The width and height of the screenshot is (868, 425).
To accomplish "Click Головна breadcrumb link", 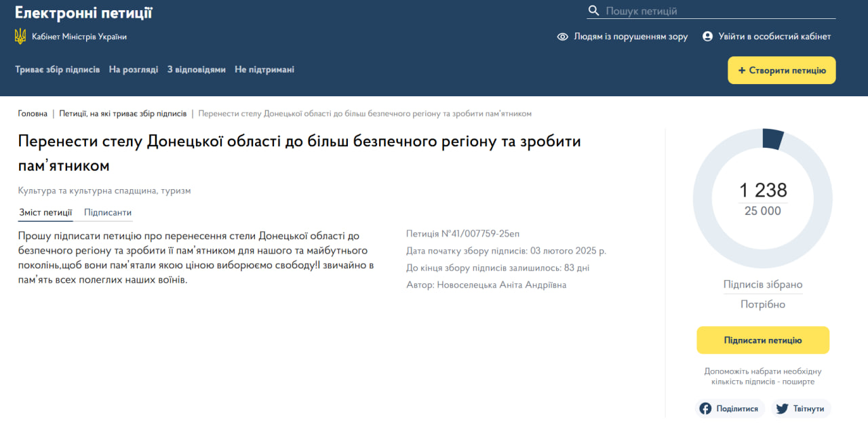I will coord(33,114).
